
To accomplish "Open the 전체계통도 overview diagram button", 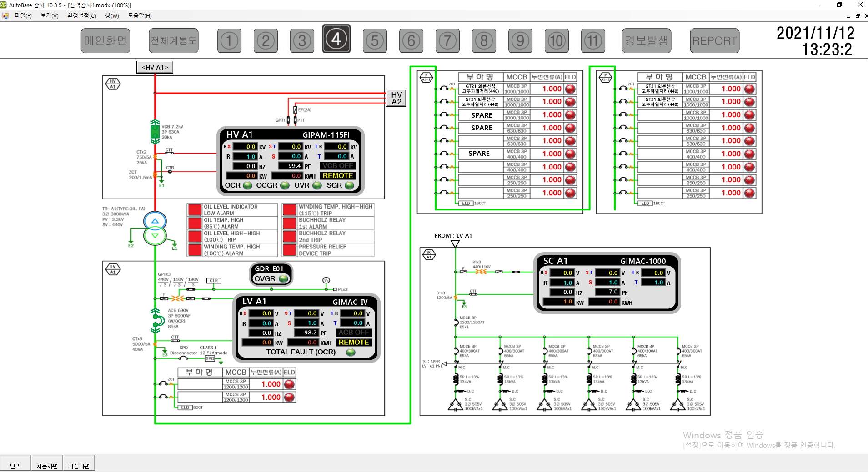I will coord(174,41).
